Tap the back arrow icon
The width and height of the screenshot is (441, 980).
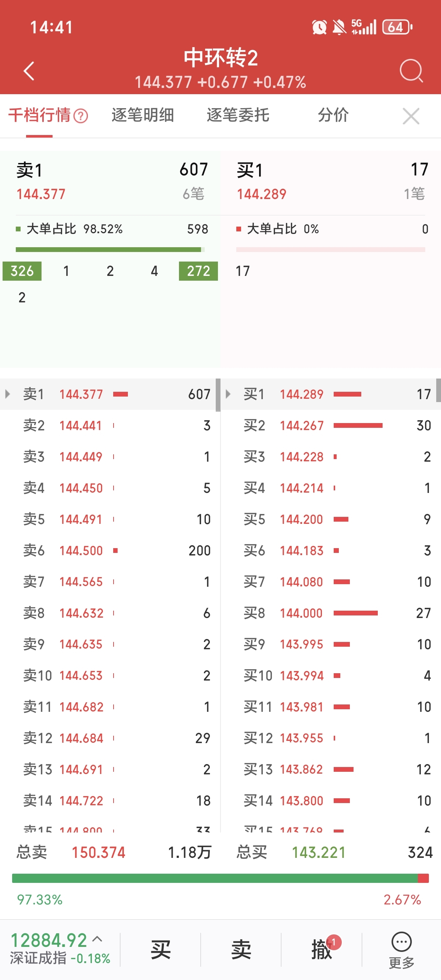[x=29, y=71]
